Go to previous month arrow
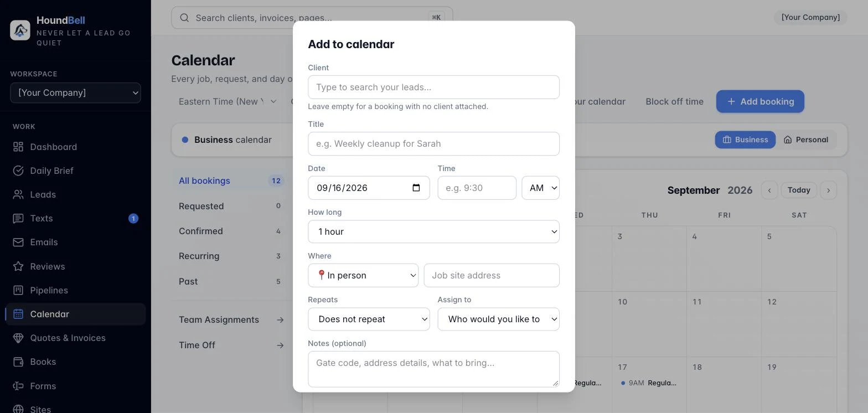 tap(769, 190)
